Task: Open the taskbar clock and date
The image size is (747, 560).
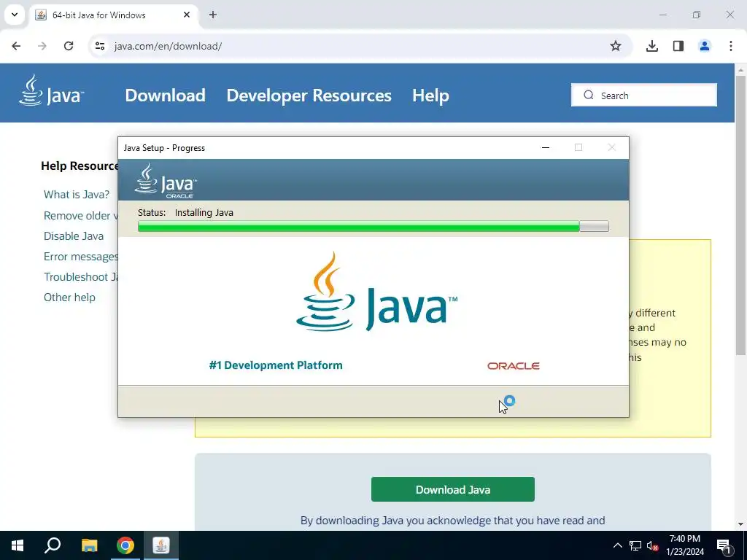Action: coord(684,545)
